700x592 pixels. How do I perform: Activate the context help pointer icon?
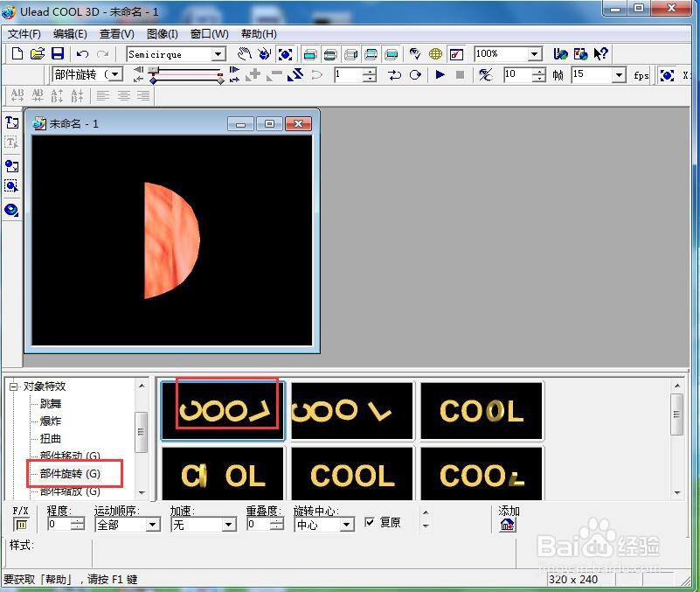[x=601, y=54]
